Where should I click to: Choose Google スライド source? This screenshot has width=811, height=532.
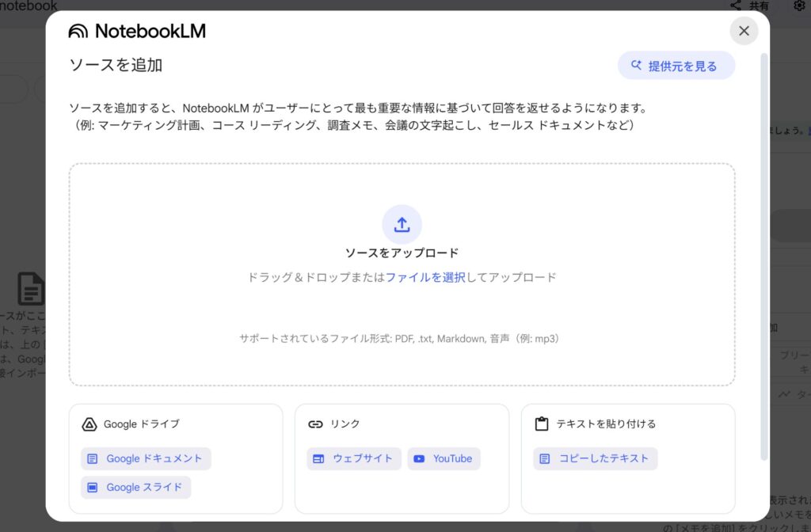(x=136, y=488)
